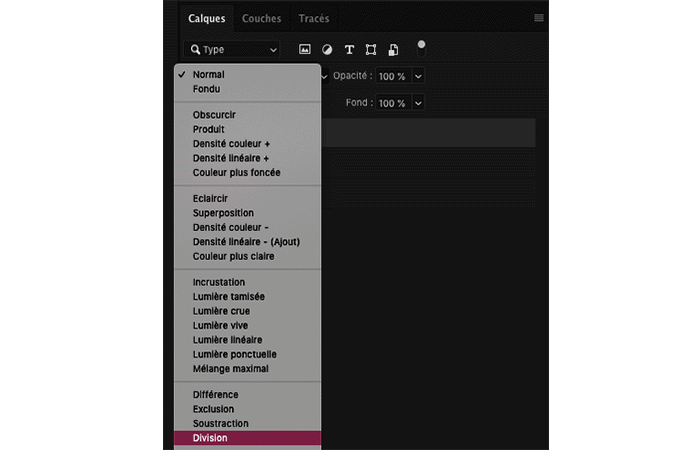Screen dimensions: 700x450
Task: Toggle the layer filtering switch
Action: (421, 49)
